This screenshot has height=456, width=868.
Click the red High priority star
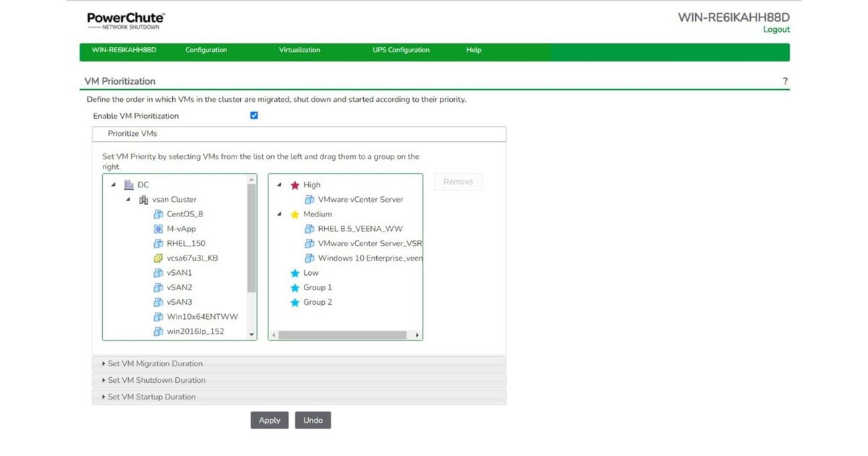point(294,185)
